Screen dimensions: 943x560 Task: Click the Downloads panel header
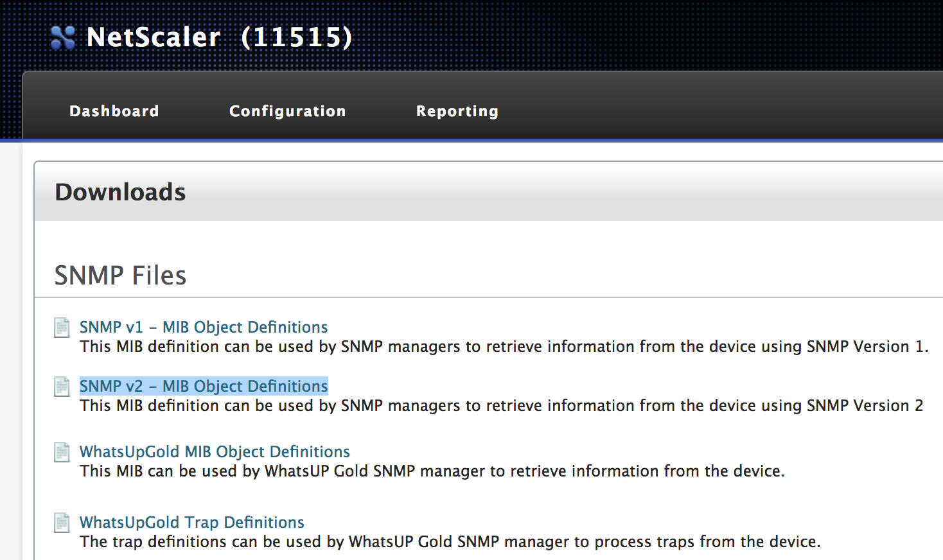(x=120, y=191)
